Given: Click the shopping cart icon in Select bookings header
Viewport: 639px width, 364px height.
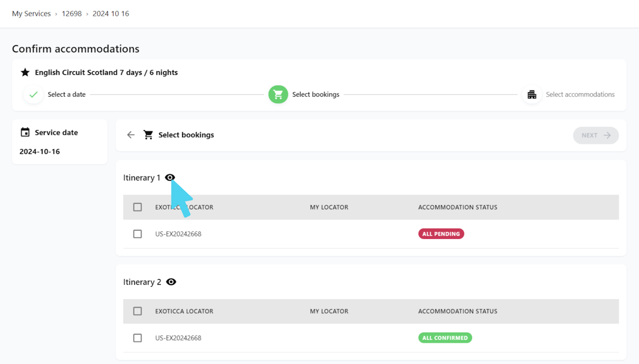Looking at the screenshot, I should (148, 135).
